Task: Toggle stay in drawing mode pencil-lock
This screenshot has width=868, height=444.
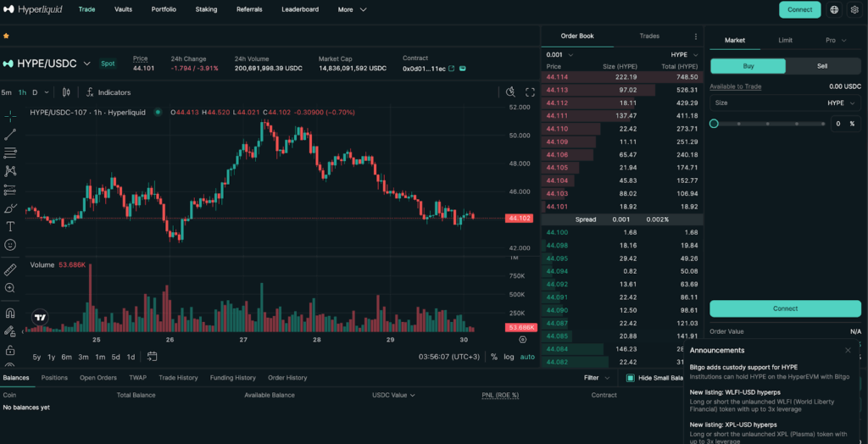Action: click(x=10, y=331)
